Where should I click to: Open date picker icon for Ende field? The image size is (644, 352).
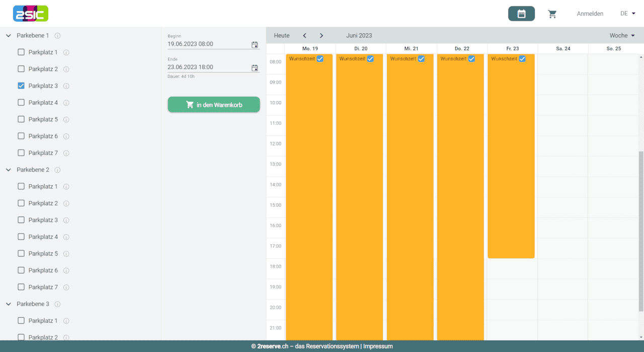[x=255, y=67]
